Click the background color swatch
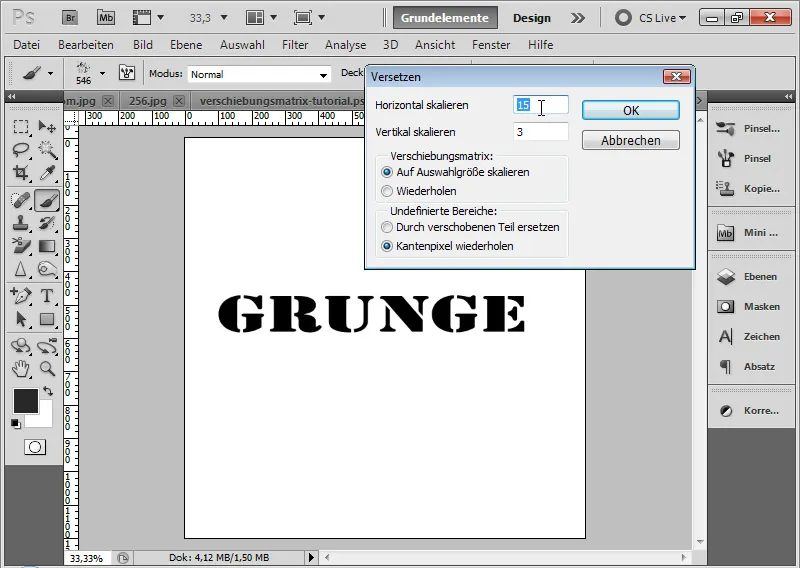The width and height of the screenshot is (800, 568). pyautogui.click(x=45, y=419)
